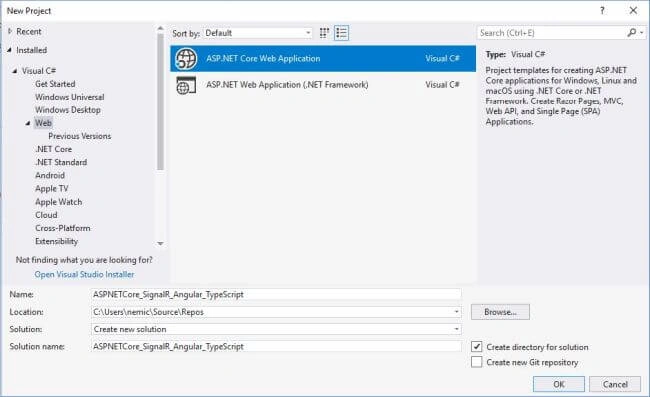Switch to small icons view

point(324,33)
